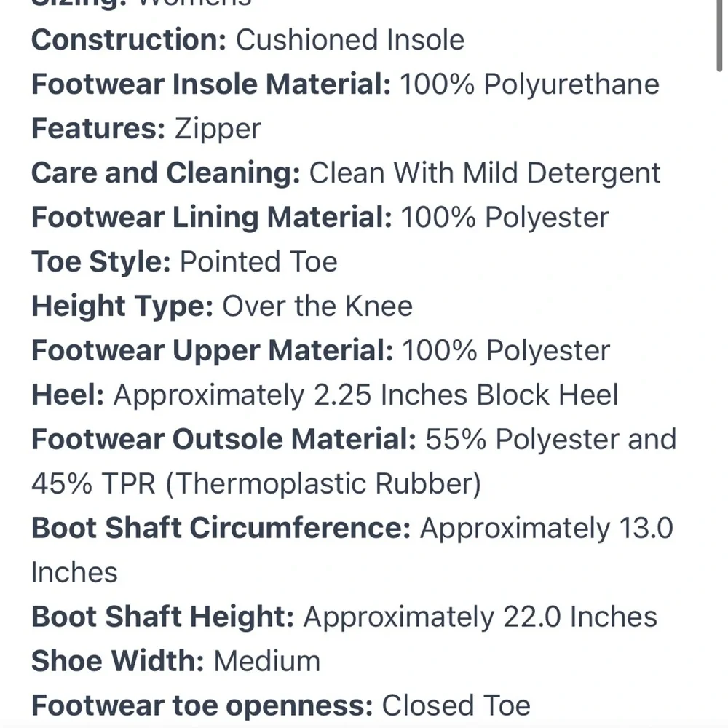The height and width of the screenshot is (728, 728).
Task: Click the Pointed Toe value
Action: [x=258, y=262]
